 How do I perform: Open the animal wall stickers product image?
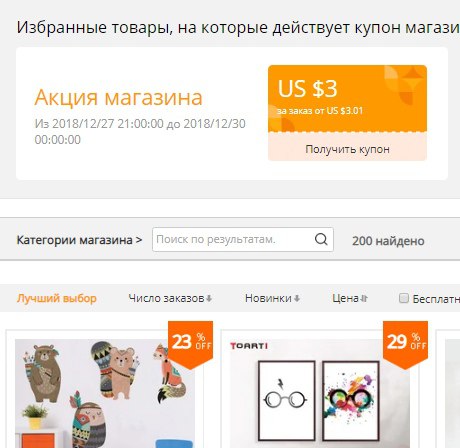point(105,393)
